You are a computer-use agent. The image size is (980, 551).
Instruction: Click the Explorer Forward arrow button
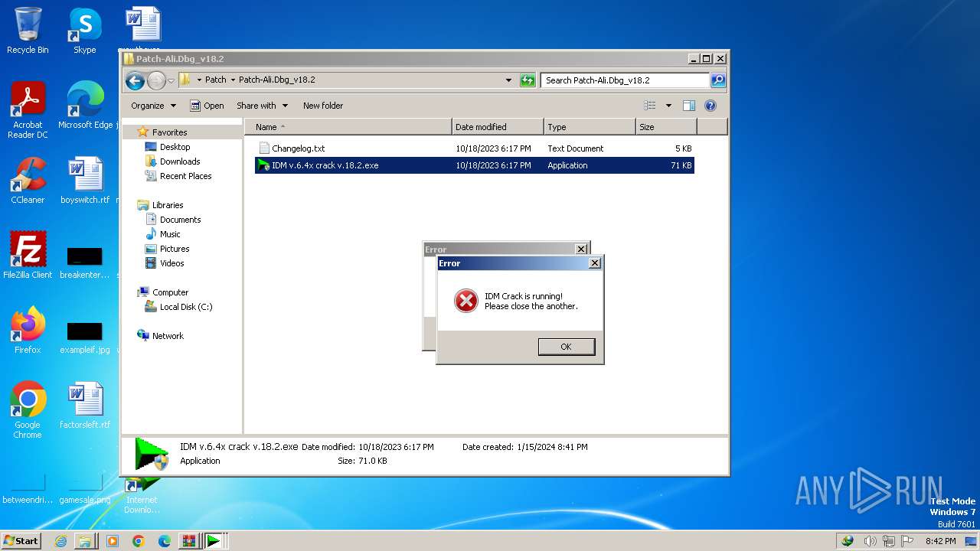point(156,80)
